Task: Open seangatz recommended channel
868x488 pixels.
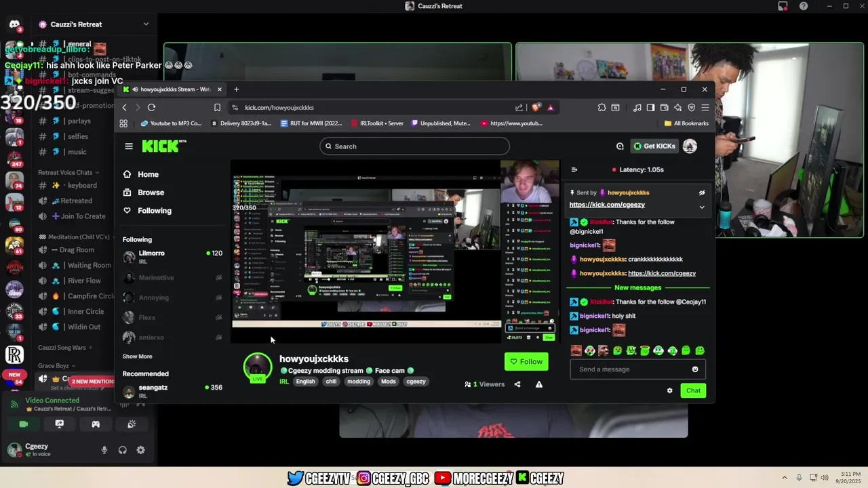Action: click(x=173, y=391)
